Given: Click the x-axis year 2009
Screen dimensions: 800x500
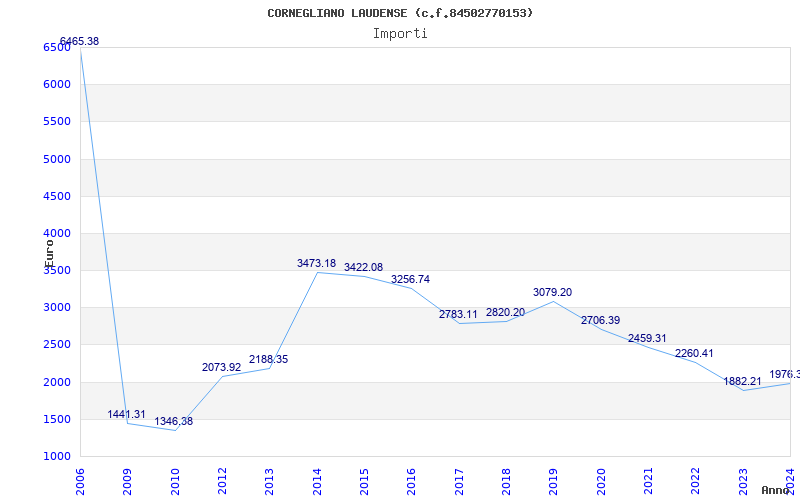Looking at the screenshot, I should [x=128, y=482].
